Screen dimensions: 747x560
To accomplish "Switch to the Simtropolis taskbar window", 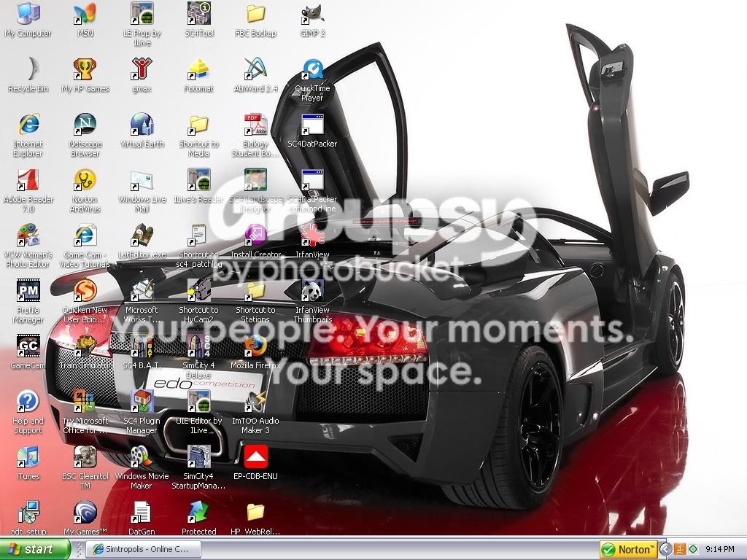I will [x=144, y=549].
